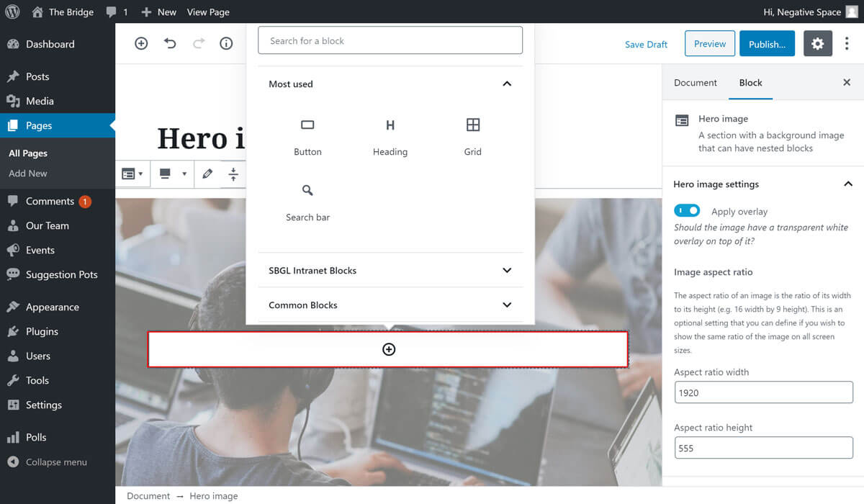The width and height of the screenshot is (864, 504).
Task: Open settings gear icon in editor header
Action: [x=817, y=44]
